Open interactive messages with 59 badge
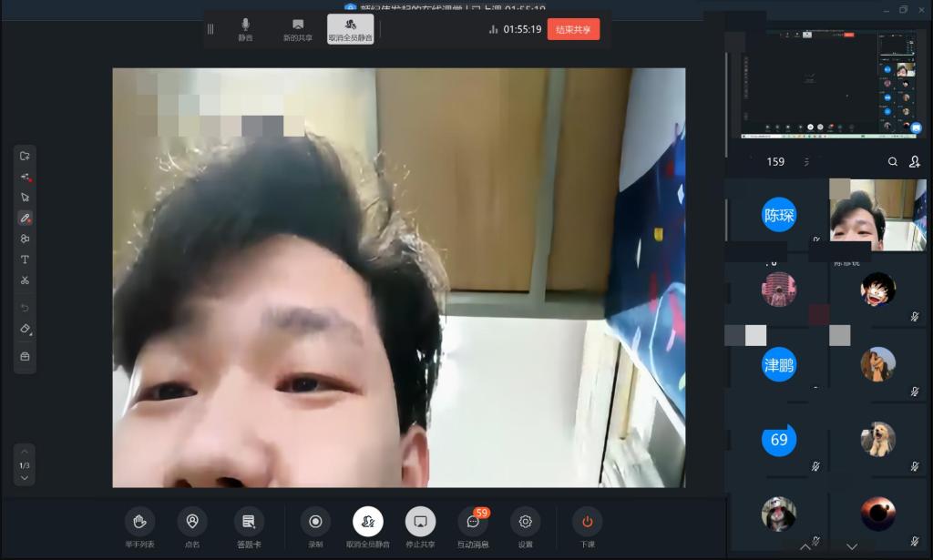 click(473, 522)
